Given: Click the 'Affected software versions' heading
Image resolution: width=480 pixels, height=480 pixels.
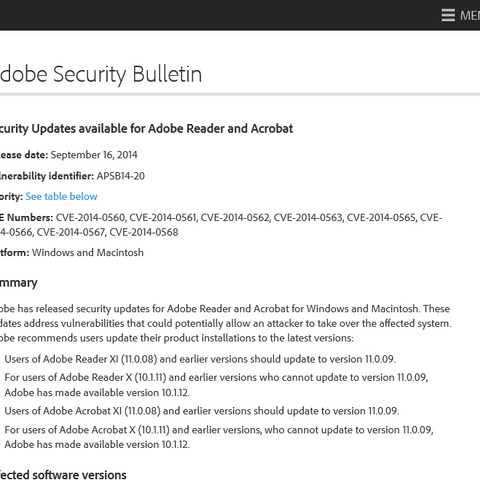Looking at the screenshot, I should pos(63,474).
